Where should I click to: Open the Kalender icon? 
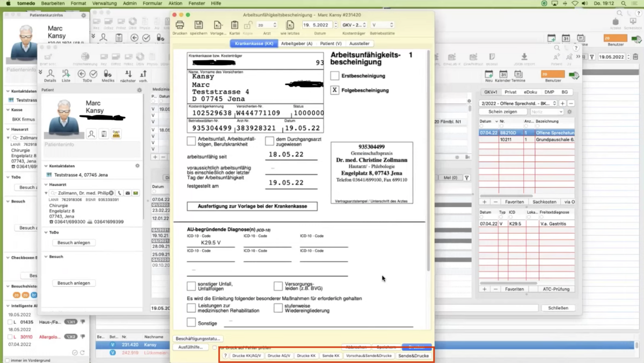click(x=503, y=74)
